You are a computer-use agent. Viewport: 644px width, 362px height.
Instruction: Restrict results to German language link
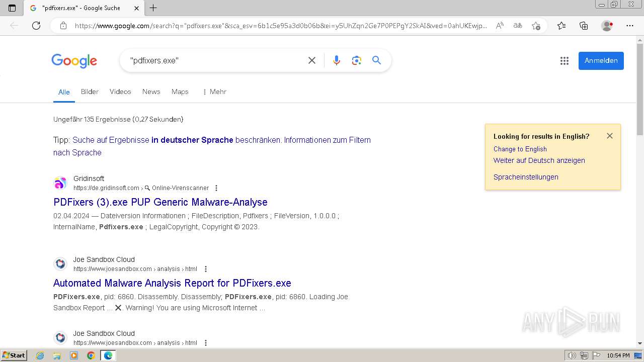pyautogui.click(x=177, y=140)
